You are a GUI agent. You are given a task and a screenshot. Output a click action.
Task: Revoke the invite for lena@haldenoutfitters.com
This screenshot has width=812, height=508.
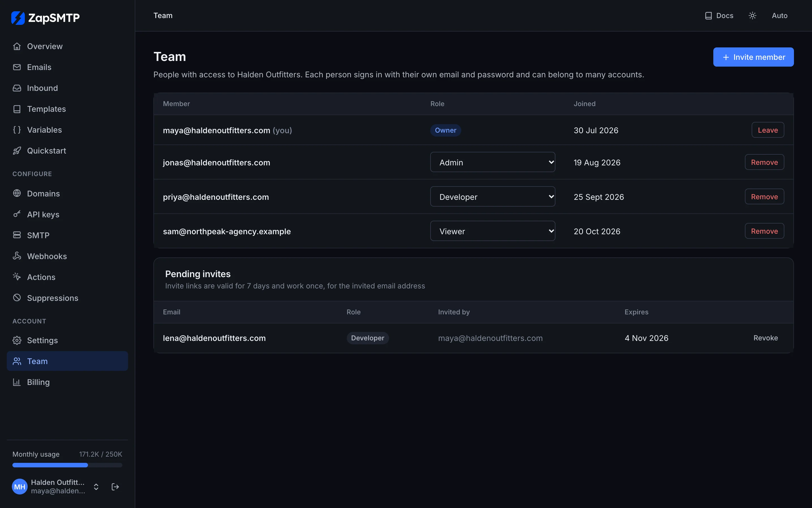click(765, 338)
